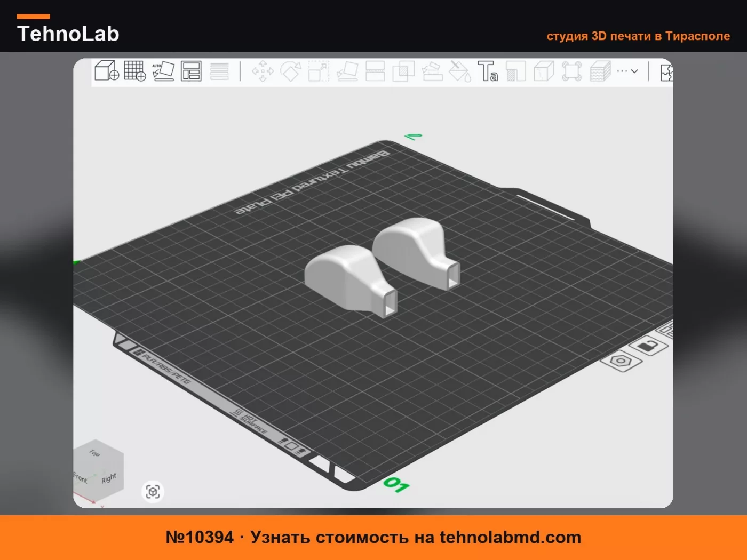Add a new plate with grid-plus icon
The height and width of the screenshot is (560, 747).
pos(135,70)
